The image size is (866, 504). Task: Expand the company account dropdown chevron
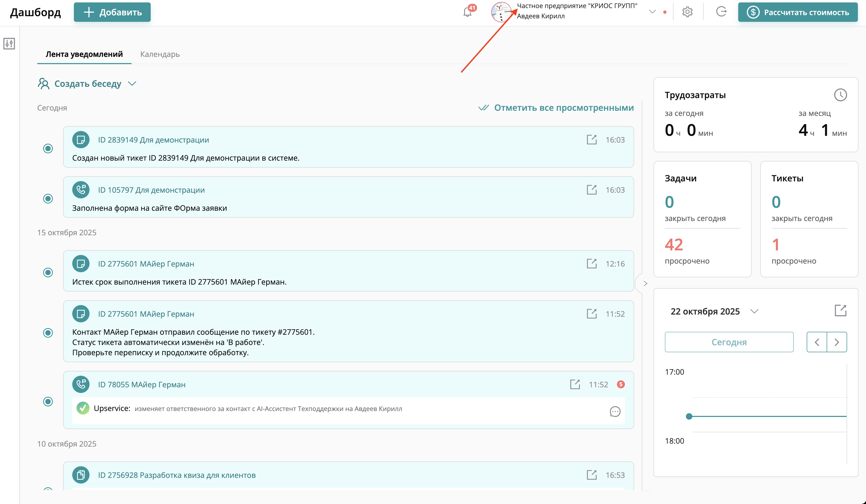652,12
